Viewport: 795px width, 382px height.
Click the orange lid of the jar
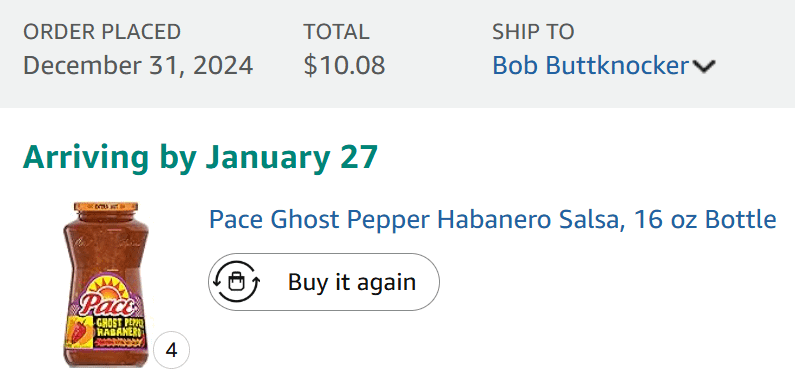(106, 207)
